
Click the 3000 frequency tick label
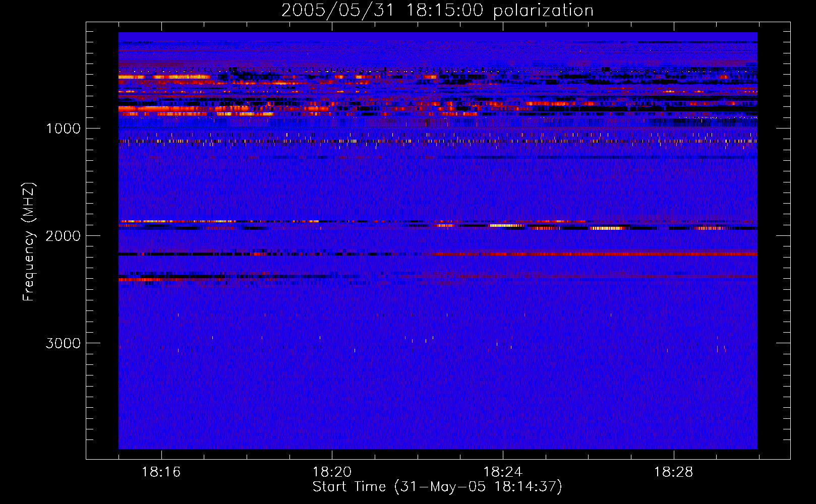click(x=63, y=343)
